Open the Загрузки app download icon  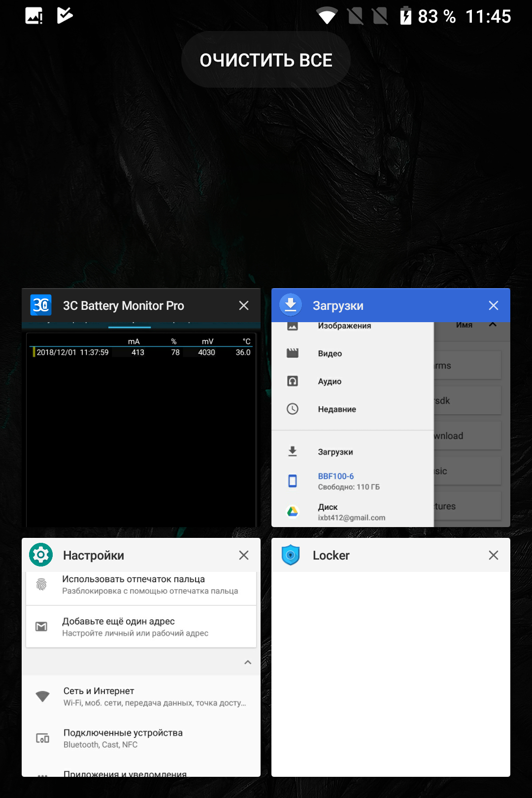tap(291, 305)
